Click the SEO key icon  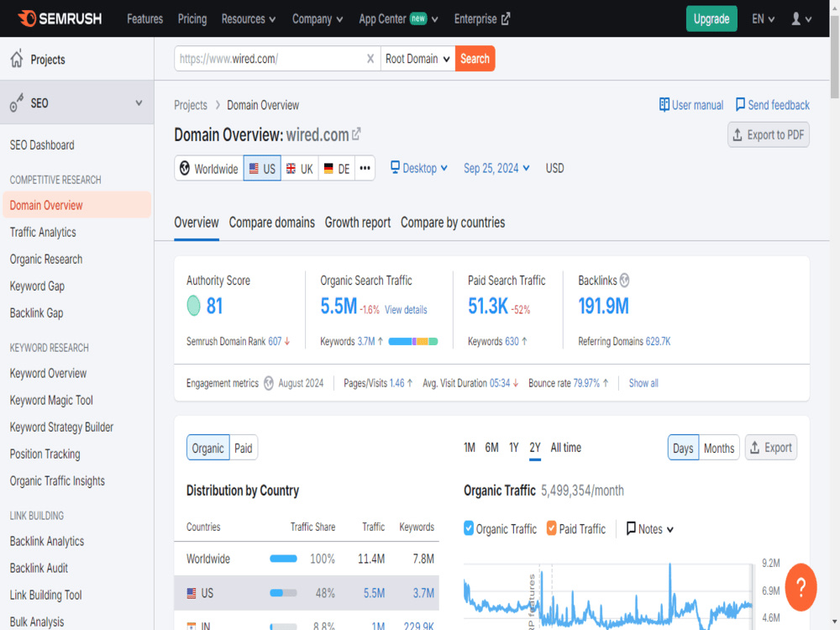click(17, 102)
